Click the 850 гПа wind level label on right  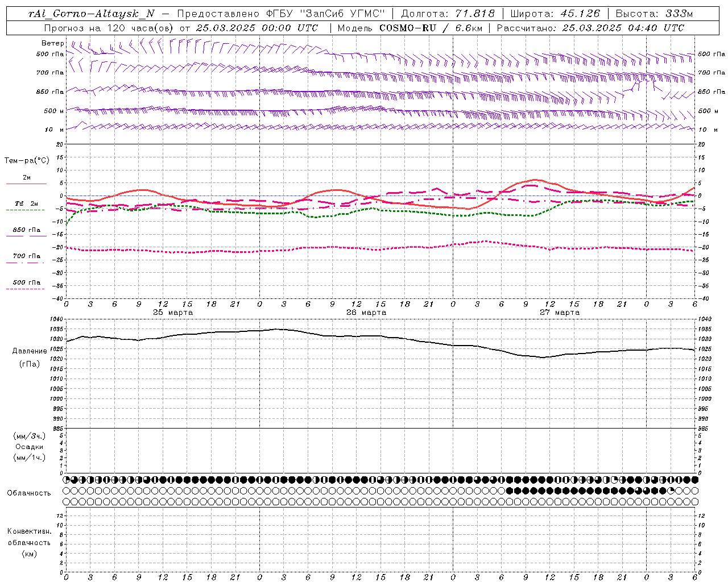712,92
